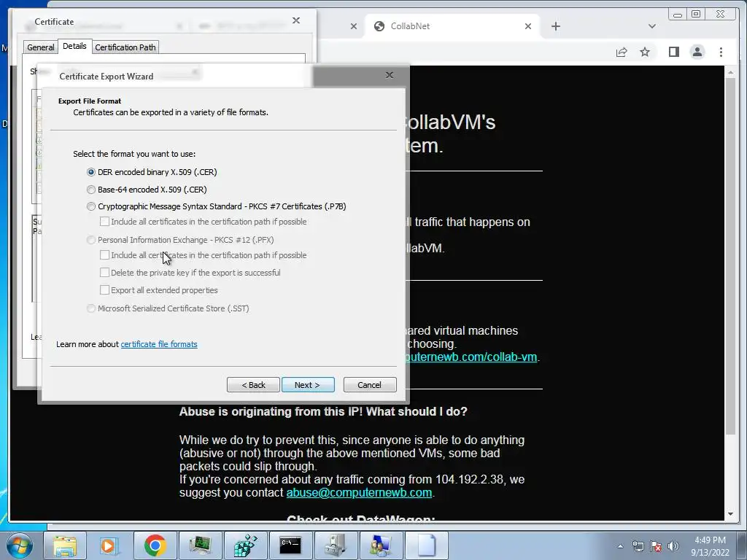Click the Action Center flag tray icon
The height and width of the screenshot is (560, 747).
(656, 547)
